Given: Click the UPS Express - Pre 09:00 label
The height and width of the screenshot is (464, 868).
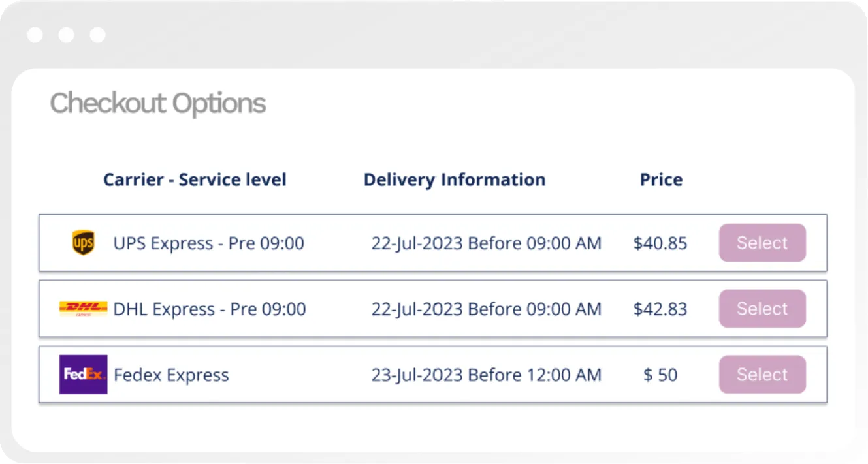Looking at the screenshot, I should point(209,243).
